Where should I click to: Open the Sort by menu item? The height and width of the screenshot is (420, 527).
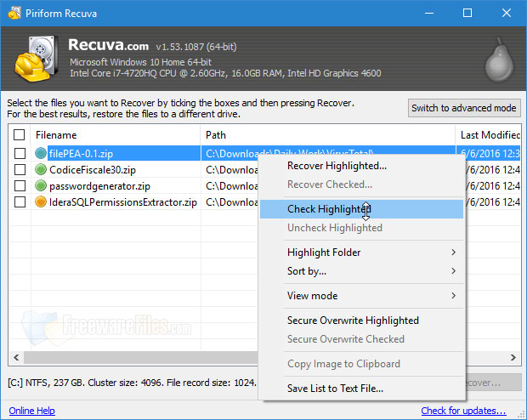361,271
